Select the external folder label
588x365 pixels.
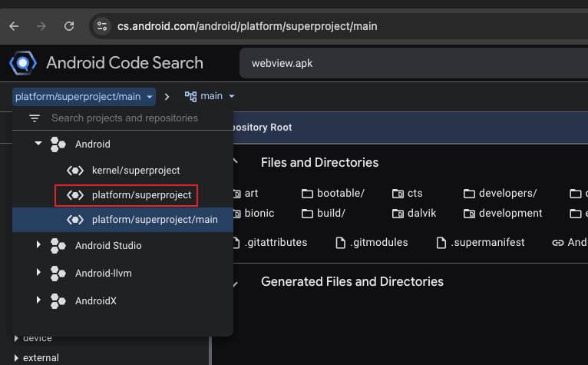[41, 358]
